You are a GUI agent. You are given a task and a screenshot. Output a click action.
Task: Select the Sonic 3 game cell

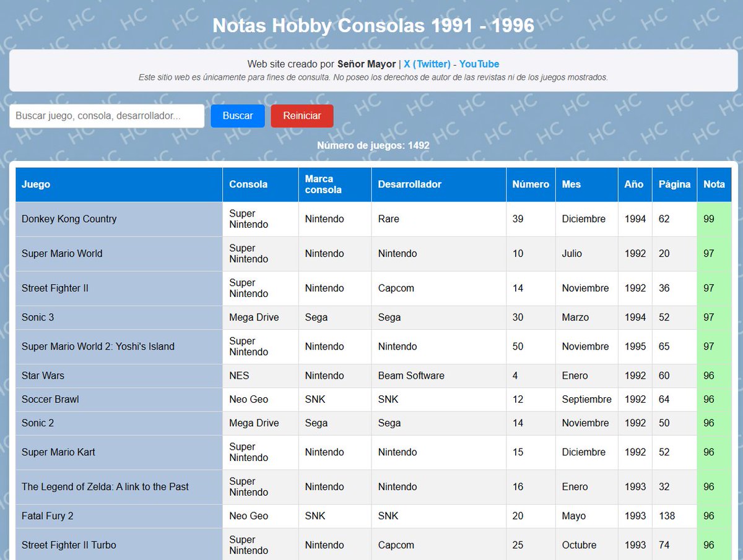[119, 317]
